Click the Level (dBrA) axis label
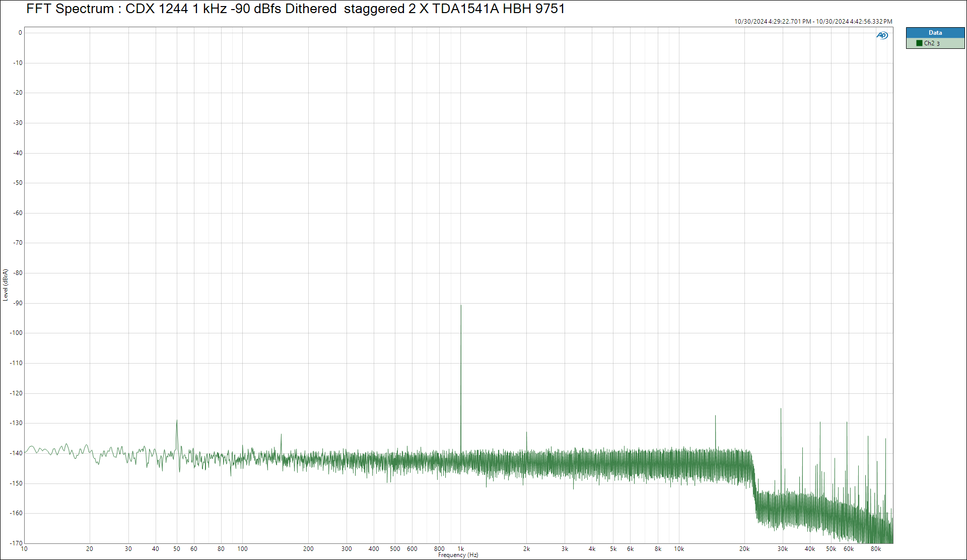The height and width of the screenshot is (560, 967). pos(6,285)
